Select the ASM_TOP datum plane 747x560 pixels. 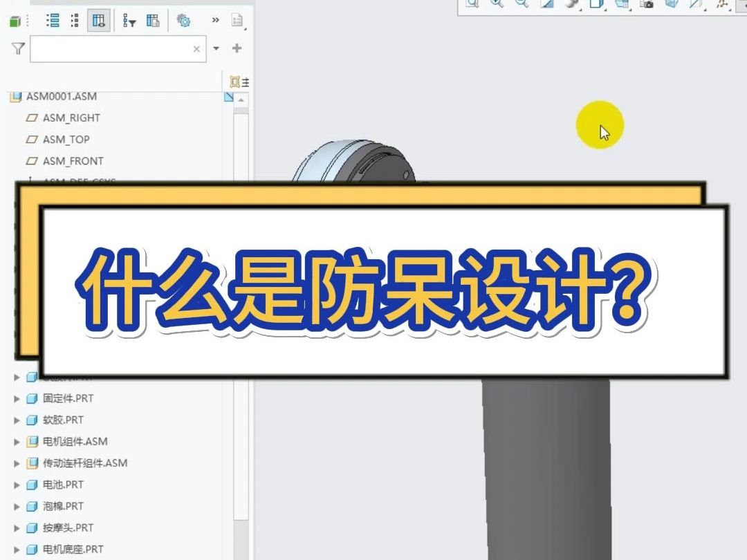click(x=66, y=140)
